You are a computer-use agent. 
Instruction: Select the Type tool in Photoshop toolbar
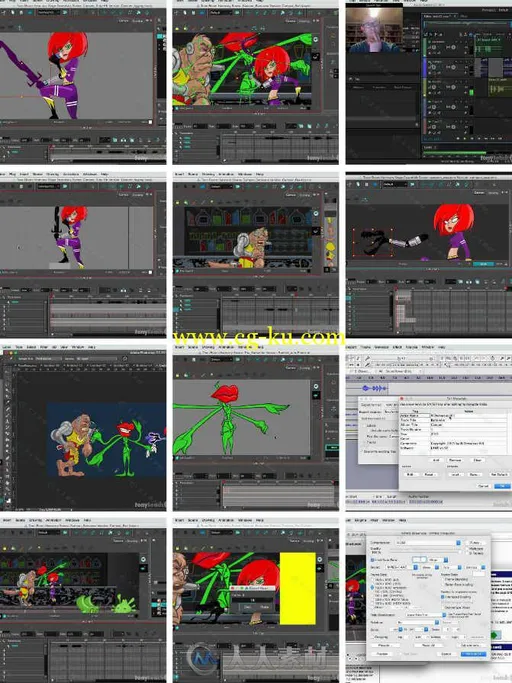click(x=7, y=463)
